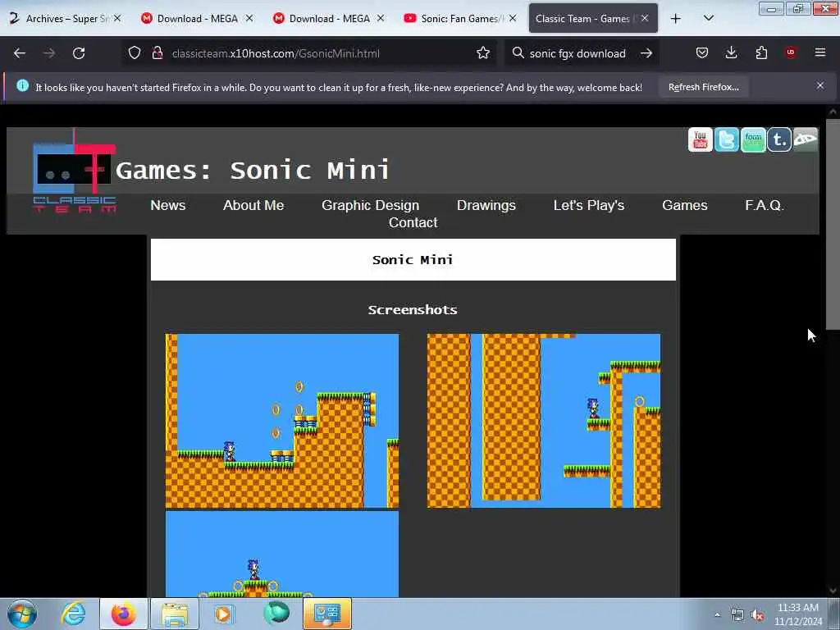
Task: Go back to the previous page
Action: [20, 53]
